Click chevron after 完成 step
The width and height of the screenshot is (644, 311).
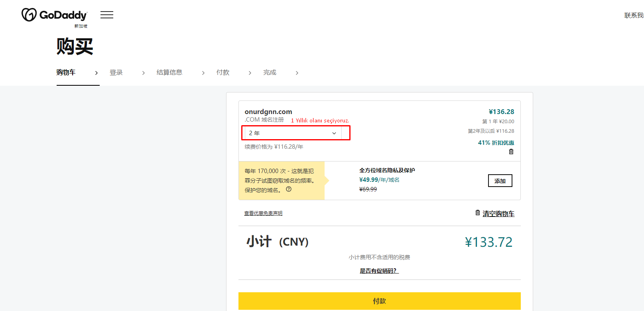(x=297, y=73)
